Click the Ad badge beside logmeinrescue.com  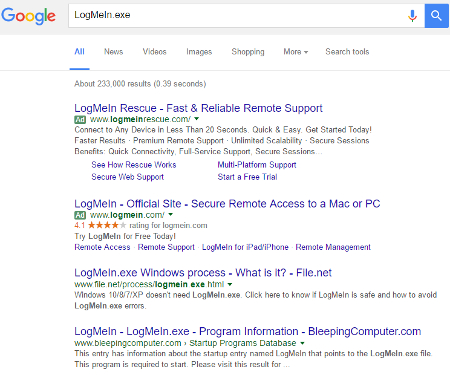click(x=80, y=119)
